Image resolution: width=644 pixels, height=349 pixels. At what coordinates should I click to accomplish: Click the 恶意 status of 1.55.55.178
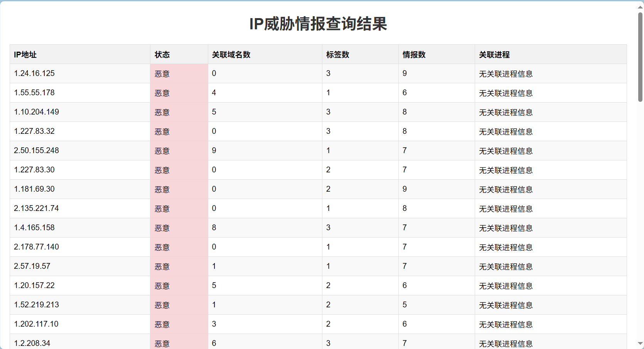click(x=162, y=93)
